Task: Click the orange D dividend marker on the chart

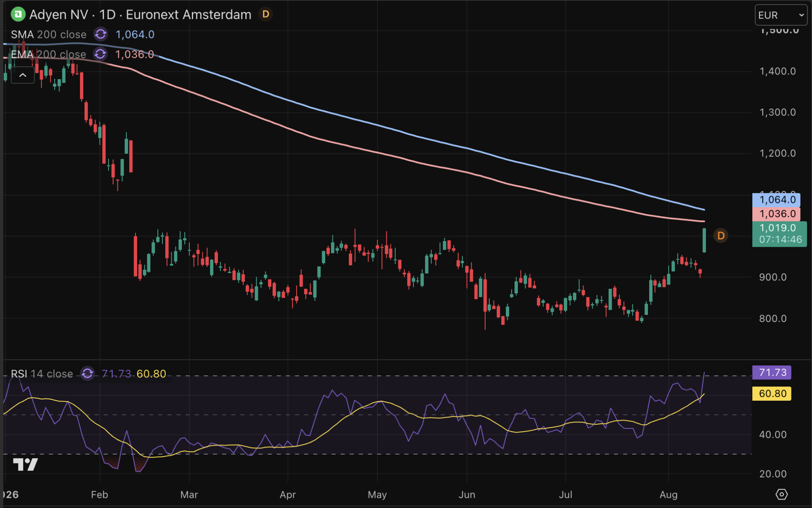Action: (721, 236)
